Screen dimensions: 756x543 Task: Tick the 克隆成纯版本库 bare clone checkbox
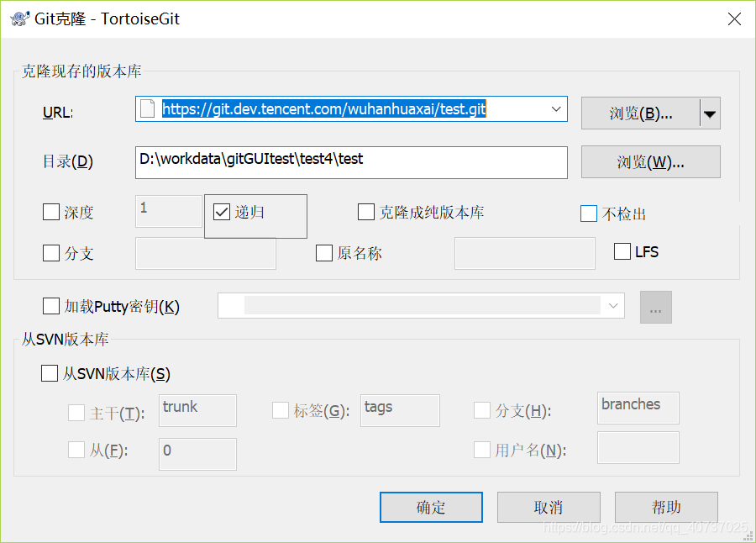[x=366, y=212]
